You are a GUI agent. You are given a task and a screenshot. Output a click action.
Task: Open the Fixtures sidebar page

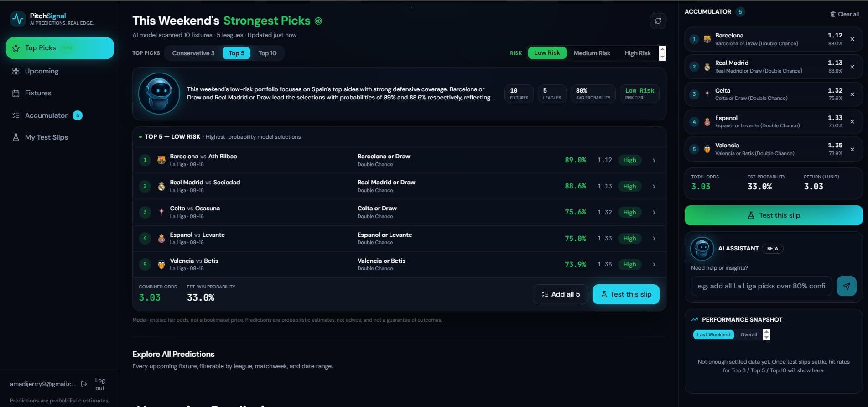click(x=60, y=93)
